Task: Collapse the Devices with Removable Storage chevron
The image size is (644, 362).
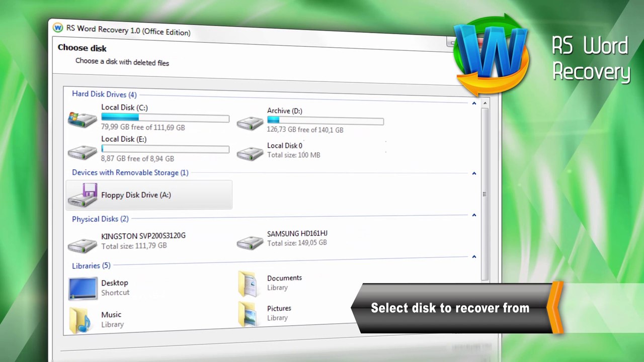Action: (474, 173)
